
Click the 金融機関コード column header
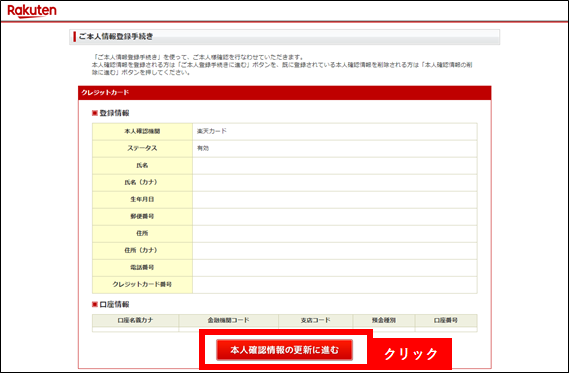pyautogui.click(x=229, y=320)
